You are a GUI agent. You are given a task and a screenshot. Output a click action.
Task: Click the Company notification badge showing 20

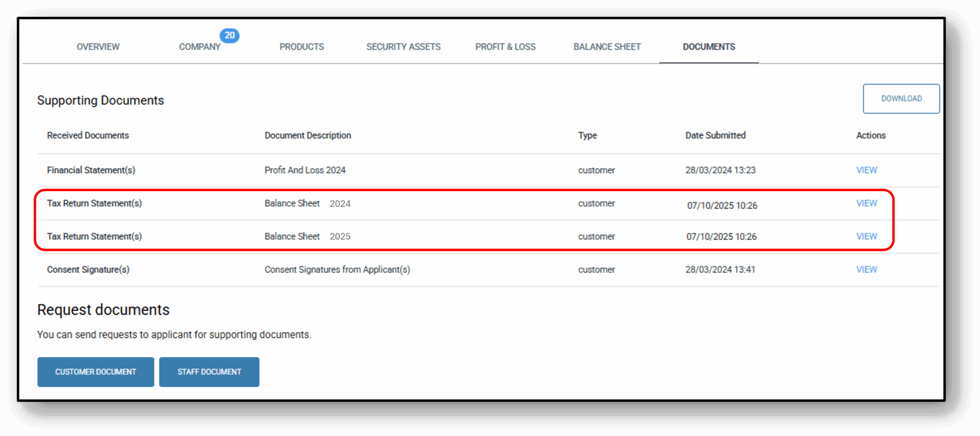tap(229, 35)
